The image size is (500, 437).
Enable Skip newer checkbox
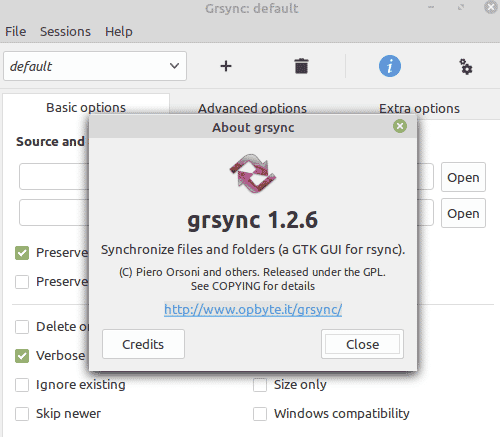(22, 414)
